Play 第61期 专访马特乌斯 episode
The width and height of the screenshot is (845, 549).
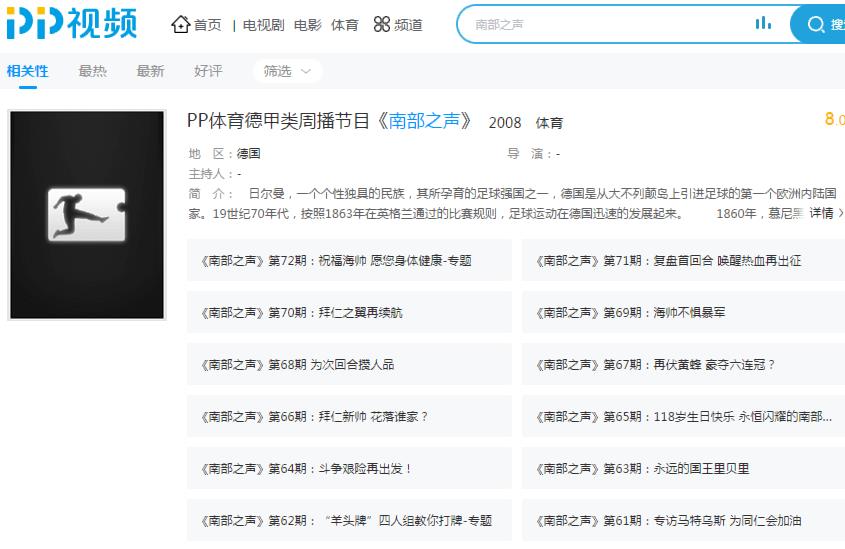tap(683, 520)
